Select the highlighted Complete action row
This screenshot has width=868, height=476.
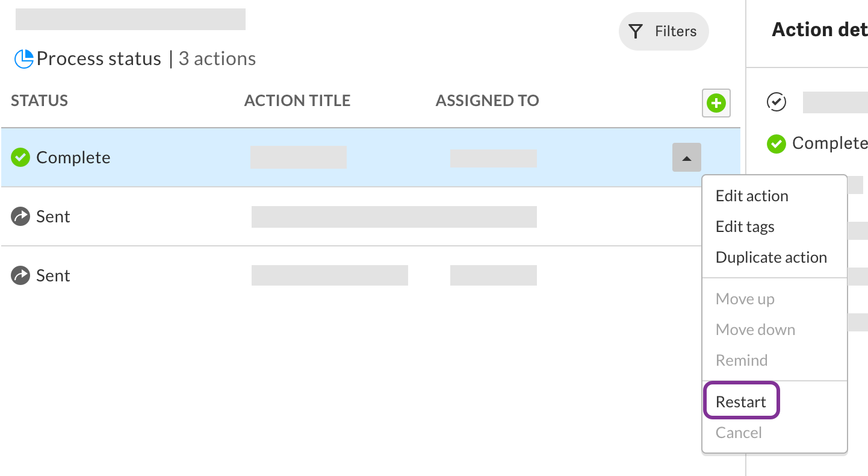pos(371,157)
